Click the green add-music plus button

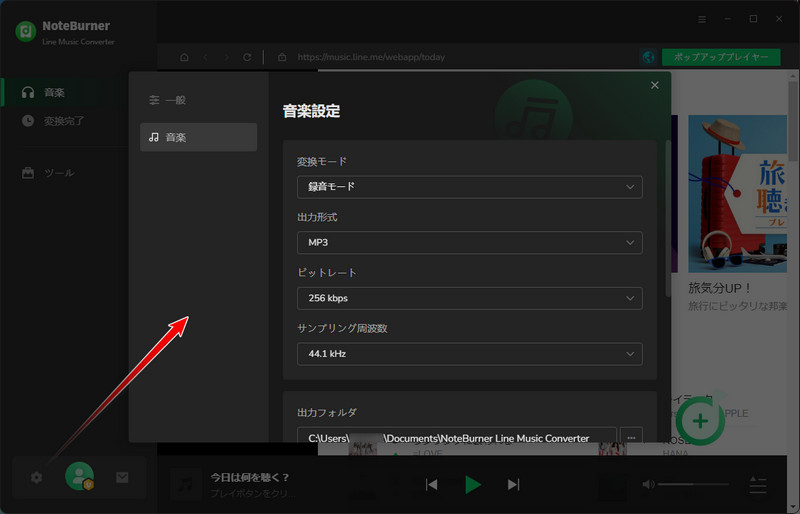700,421
